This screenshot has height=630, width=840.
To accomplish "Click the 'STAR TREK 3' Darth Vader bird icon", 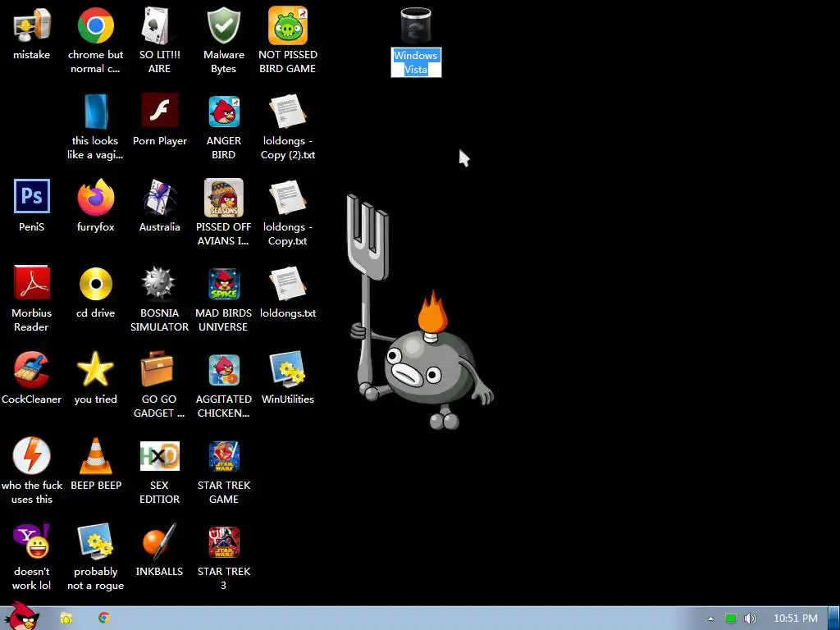I will (224, 542).
